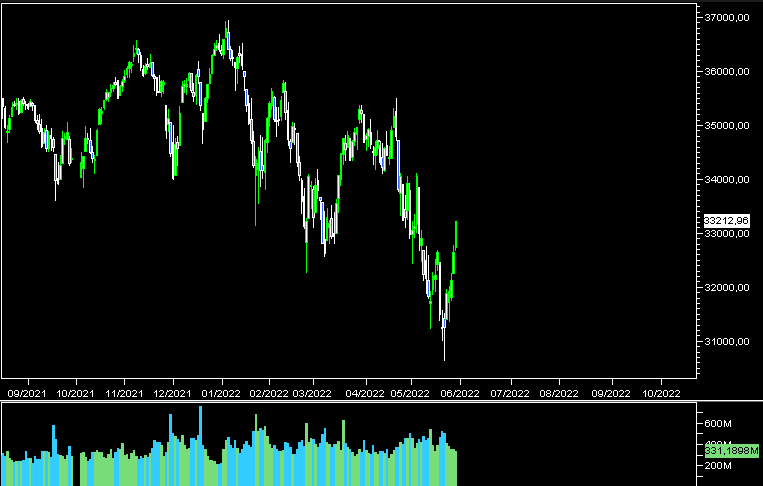Click the tallest blue volume bar before 01/2022
The height and width of the screenshot is (486, 763).
point(200,446)
